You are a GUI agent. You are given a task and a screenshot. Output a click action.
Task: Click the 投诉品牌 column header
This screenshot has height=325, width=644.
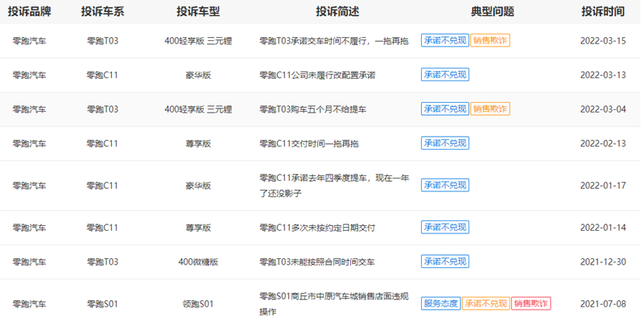[x=29, y=11]
